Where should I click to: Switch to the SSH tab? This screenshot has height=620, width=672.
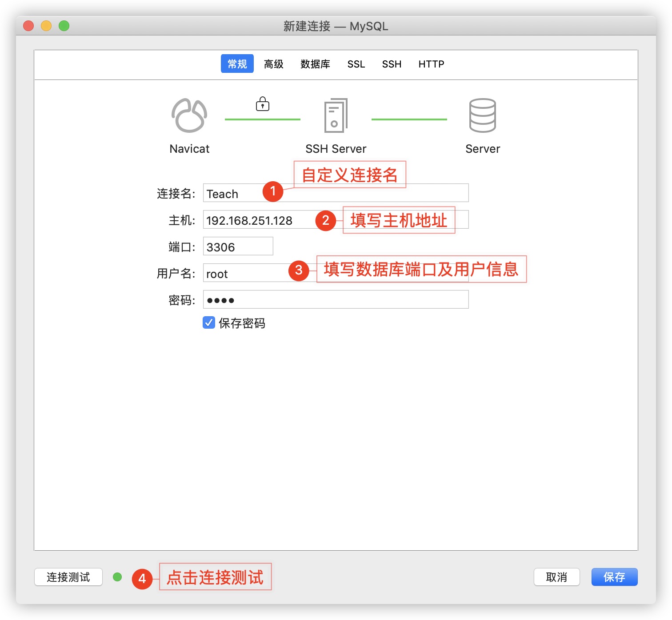tap(392, 64)
